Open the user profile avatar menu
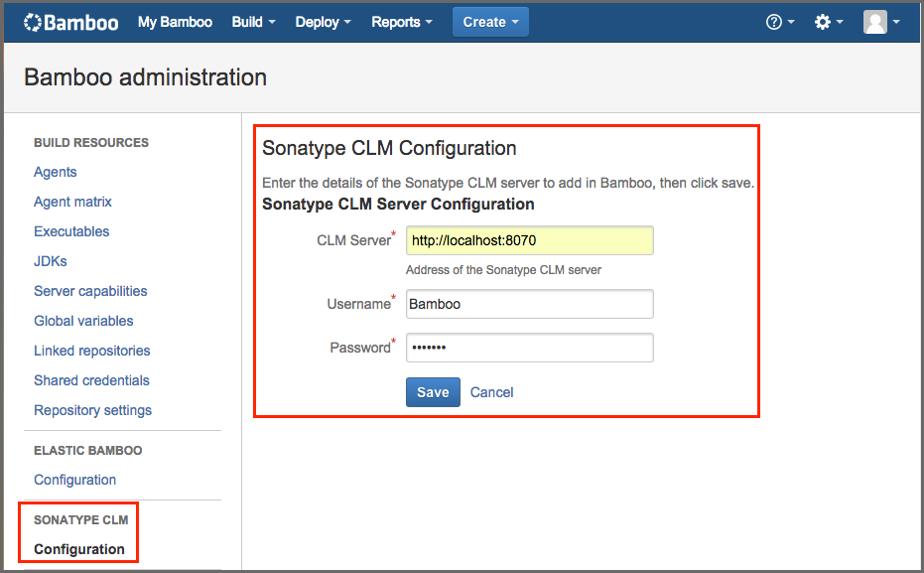Screen dimensions: 924x573 [x=881, y=23]
